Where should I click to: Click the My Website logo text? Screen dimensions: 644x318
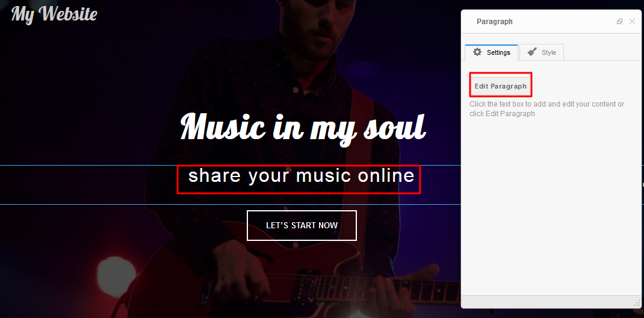click(54, 14)
